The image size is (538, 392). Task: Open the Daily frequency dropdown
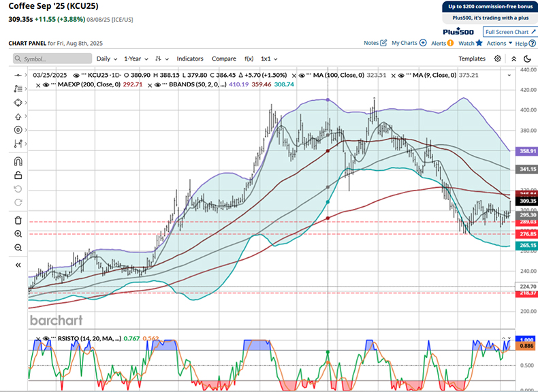click(106, 59)
